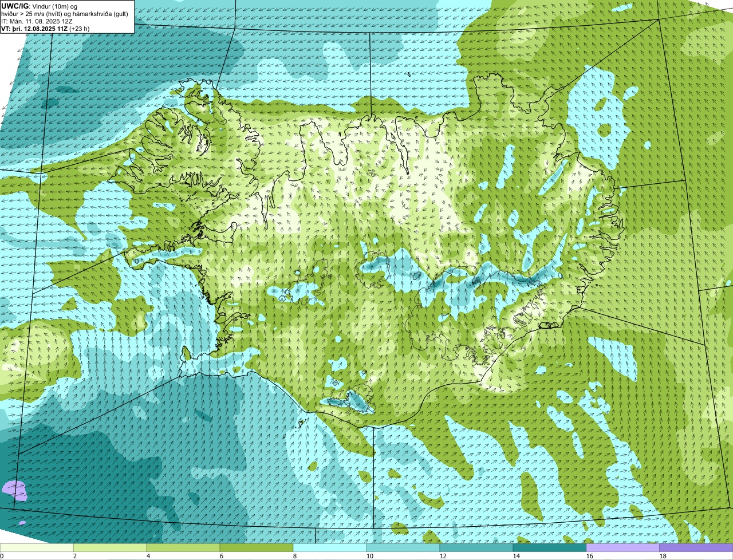733x560 pixels.
Task: Click the legend scale label "6"
Action: [x=222, y=556]
